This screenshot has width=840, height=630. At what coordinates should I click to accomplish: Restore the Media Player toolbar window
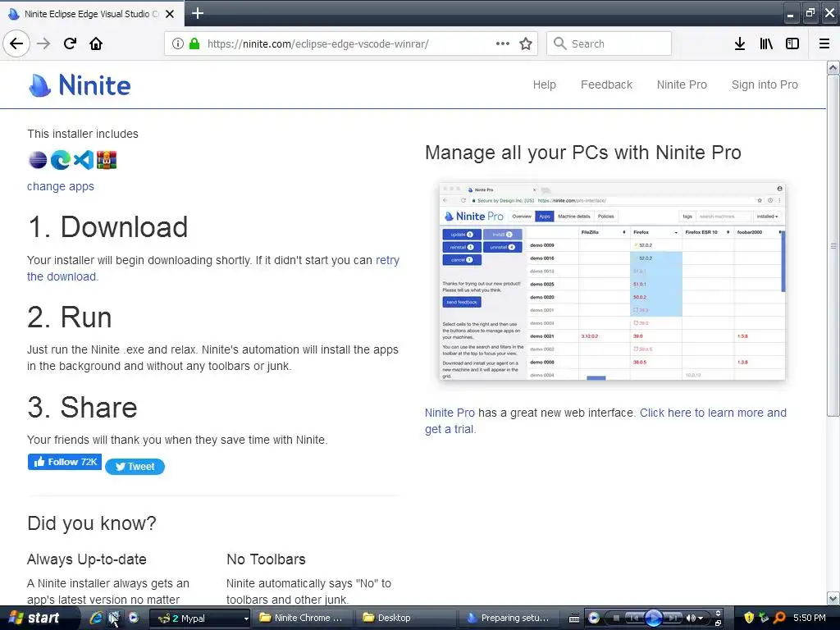click(718, 623)
